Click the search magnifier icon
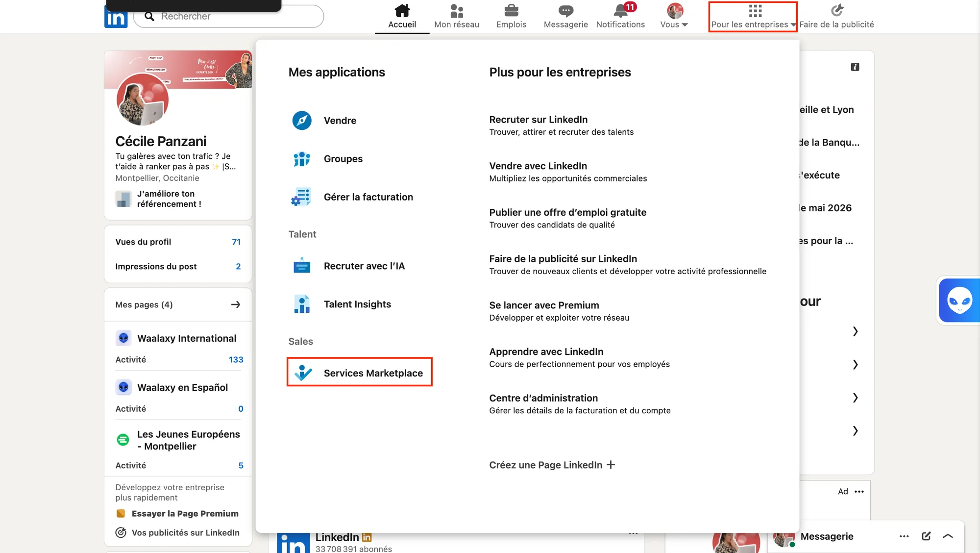Image resolution: width=980 pixels, height=553 pixels. click(x=149, y=17)
